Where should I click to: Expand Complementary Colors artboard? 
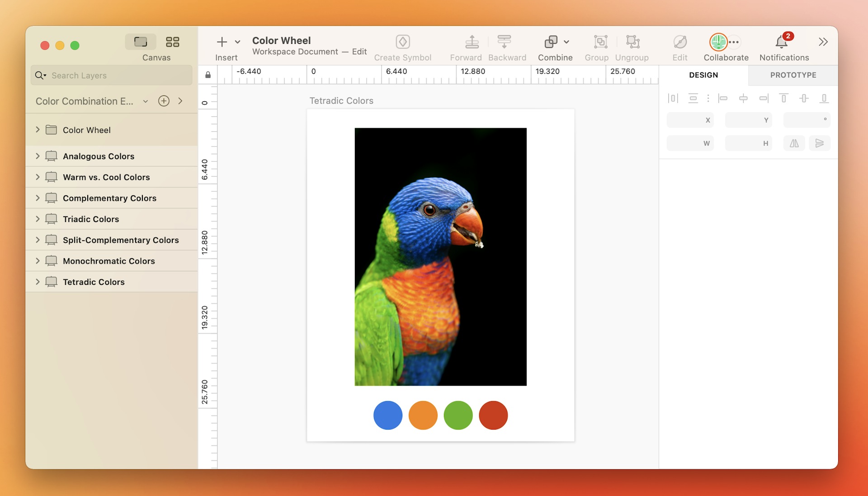pyautogui.click(x=38, y=198)
